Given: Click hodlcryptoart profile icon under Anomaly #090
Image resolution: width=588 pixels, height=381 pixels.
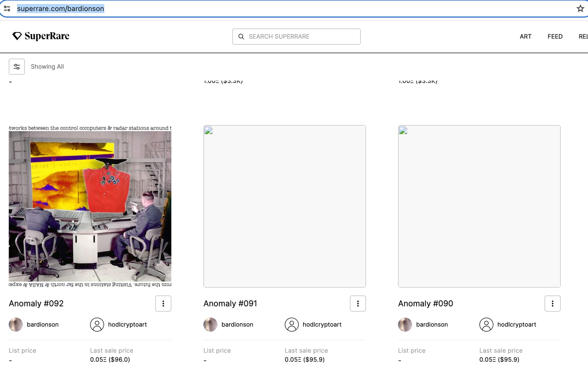Looking at the screenshot, I should click(x=486, y=325).
